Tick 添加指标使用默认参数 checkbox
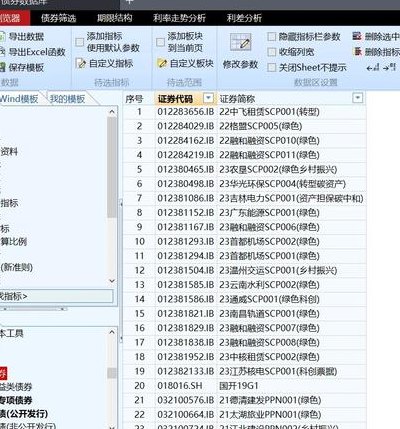Viewport: 400px width, 429px height. pyautogui.click(x=80, y=42)
